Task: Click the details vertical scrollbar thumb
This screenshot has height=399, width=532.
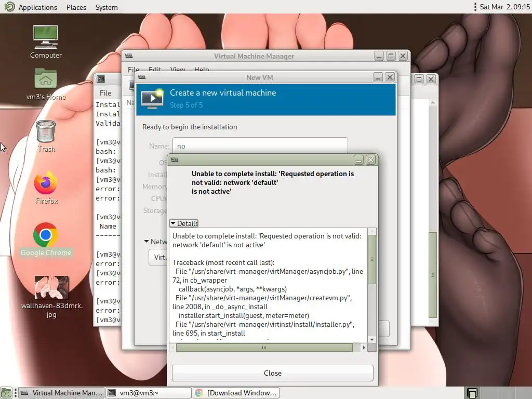Action: pyautogui.click(x=372, y=259)
